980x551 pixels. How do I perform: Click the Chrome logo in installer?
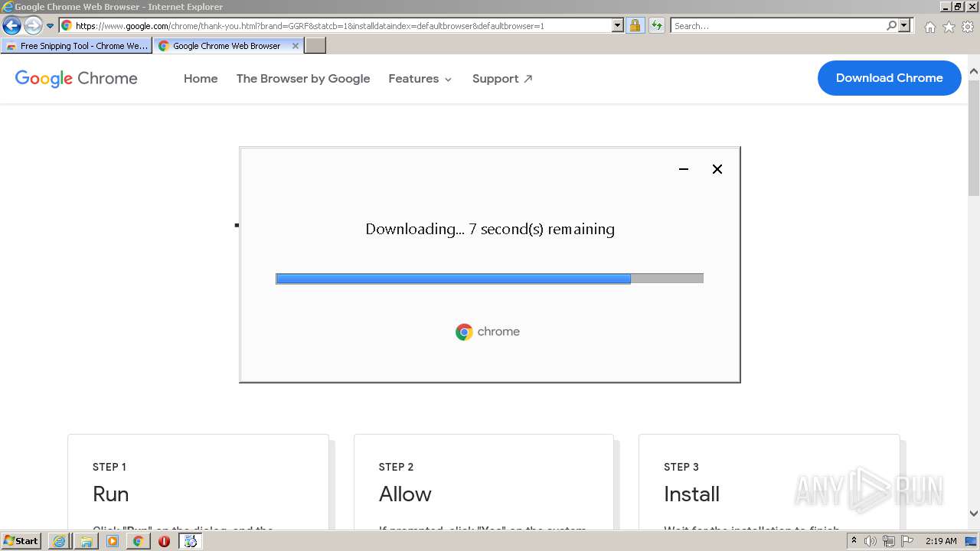tap(488, 331)
